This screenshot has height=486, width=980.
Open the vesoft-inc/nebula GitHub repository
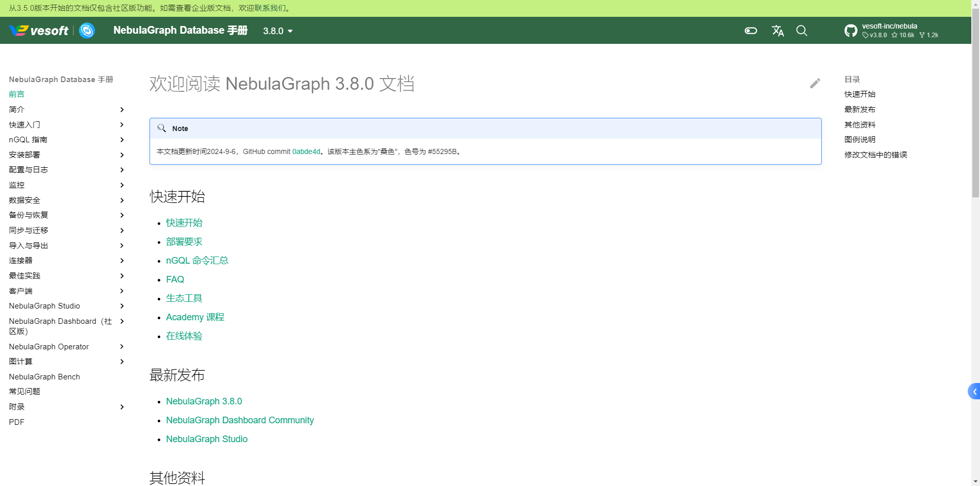[891, 31]
